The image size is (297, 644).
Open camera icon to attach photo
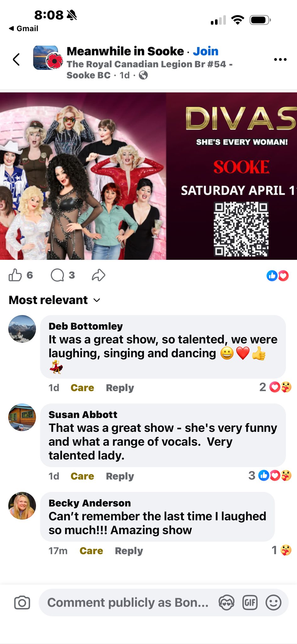tap(22, 602)
